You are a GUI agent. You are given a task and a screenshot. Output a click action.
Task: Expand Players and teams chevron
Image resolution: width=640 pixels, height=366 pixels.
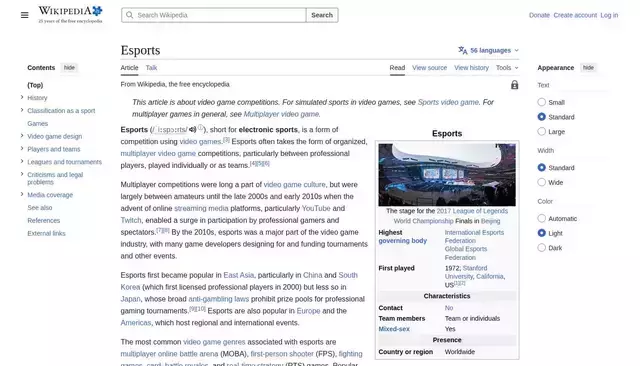22,149
